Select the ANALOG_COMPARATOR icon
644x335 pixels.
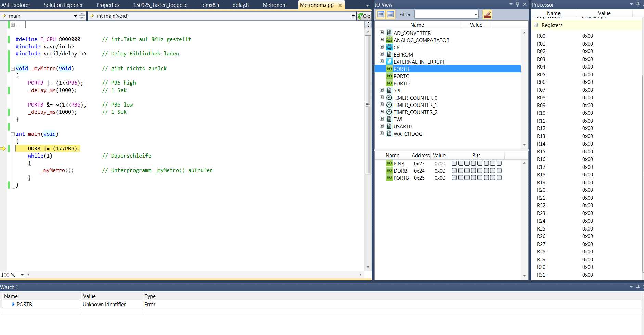click(389, 40)
